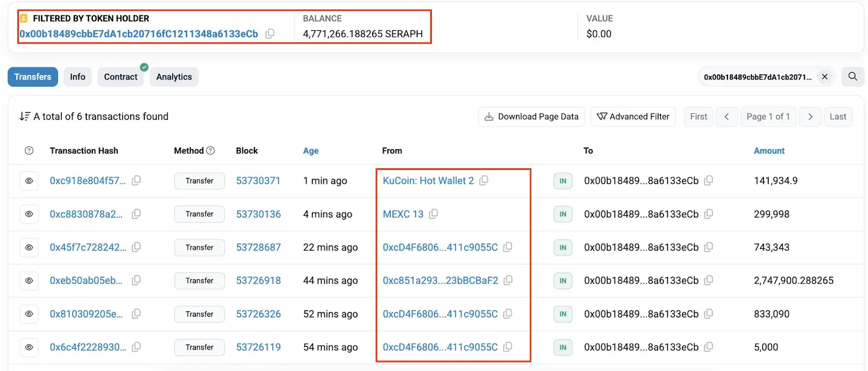Copy the token holder address
Screen dimensions: 868x371
pyautogui.click(x=270, y=34)
